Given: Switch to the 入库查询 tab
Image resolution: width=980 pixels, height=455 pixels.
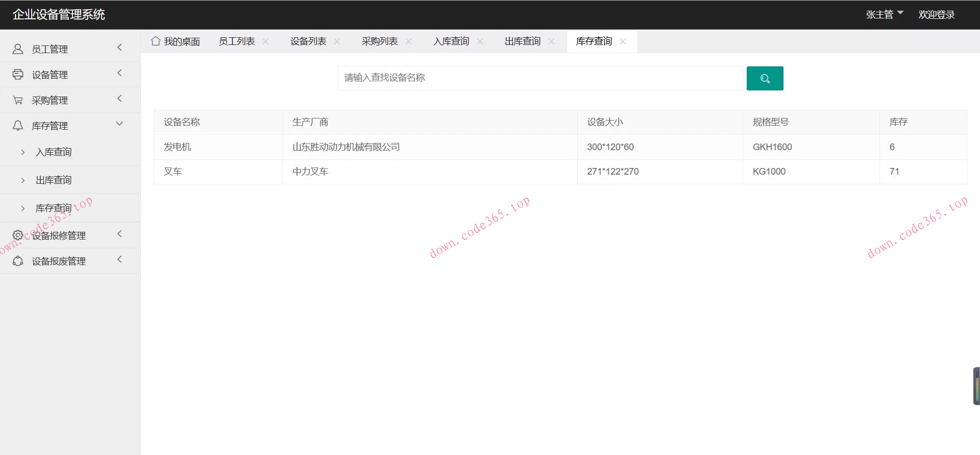Looking at the screenshot, I should coord(451,41).
